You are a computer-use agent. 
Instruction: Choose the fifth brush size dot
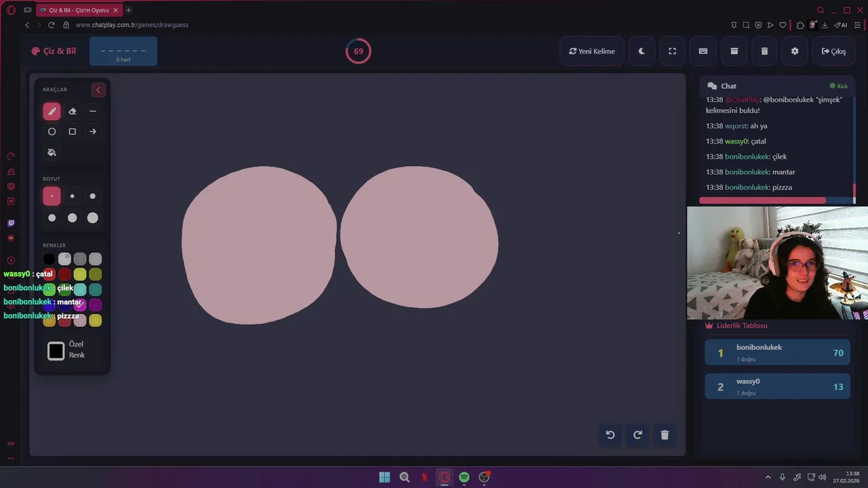[73, 218]
